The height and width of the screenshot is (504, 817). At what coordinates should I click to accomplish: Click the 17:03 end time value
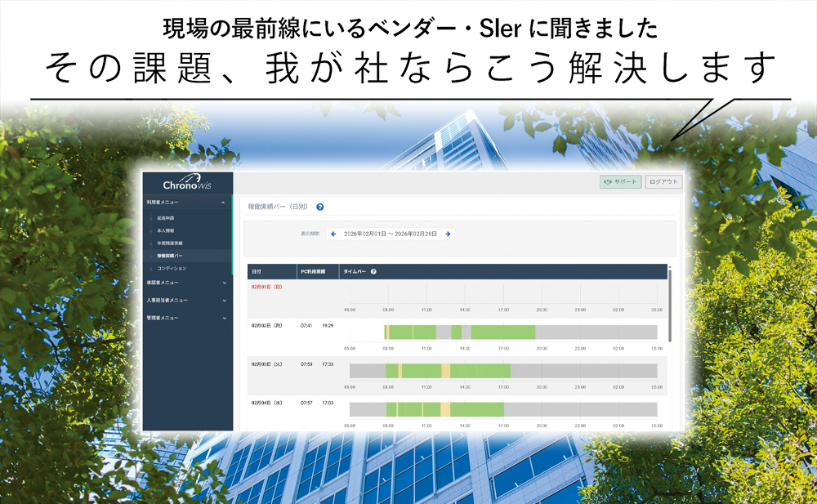pyautogui.click(x=328, y=403)
